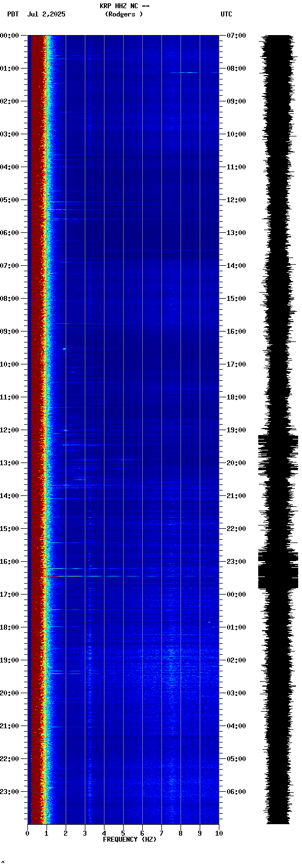
Task: Click the 06:00 UTC time label
Action: (236, 792)
